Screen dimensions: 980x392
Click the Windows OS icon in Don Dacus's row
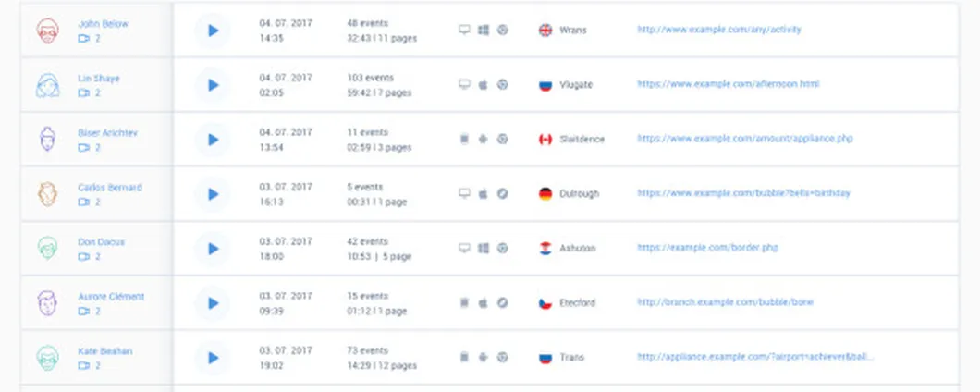[484, 248]
